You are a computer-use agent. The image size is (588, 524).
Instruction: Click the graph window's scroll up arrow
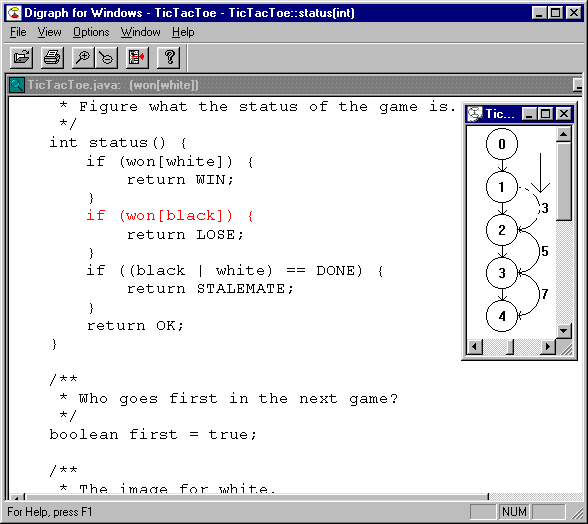click(x=564, y=134)
